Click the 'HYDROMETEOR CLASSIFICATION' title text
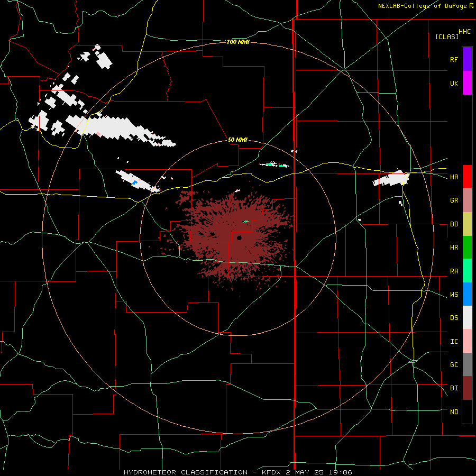Screen dimensions: 476x476 click(x=186, y=472)
